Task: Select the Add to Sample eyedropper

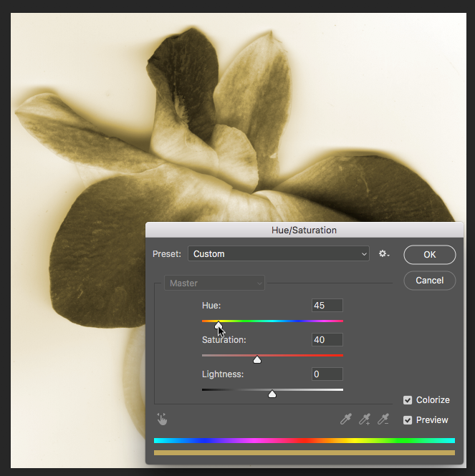Action: (x=365, y=419)
